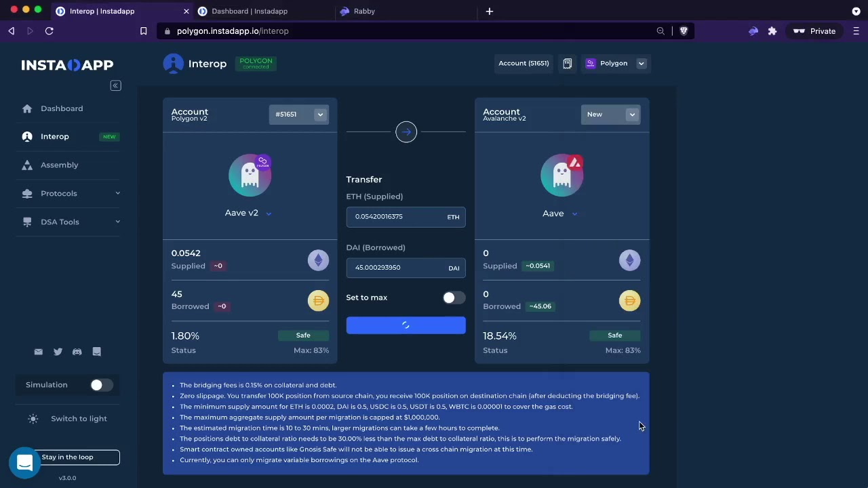The image size is (868, 488).
Task: Click the ETH token icon in the Avalanche account card
Action: [629, 260]
